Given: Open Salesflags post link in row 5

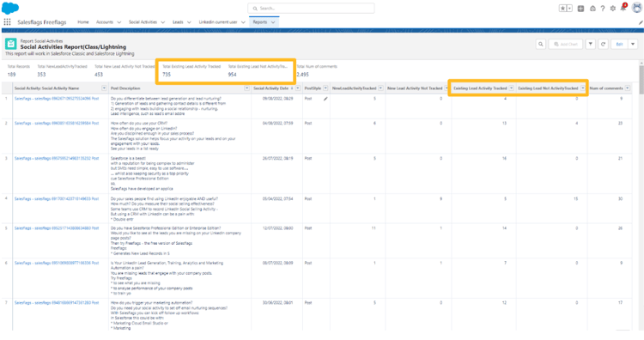Looking at the screenshot, I should [x=57, y=228].
